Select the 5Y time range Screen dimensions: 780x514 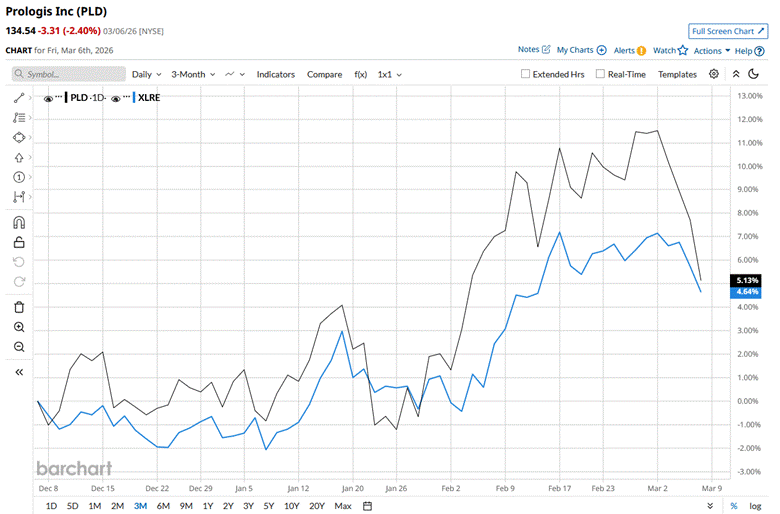click(x=269, y=506)
